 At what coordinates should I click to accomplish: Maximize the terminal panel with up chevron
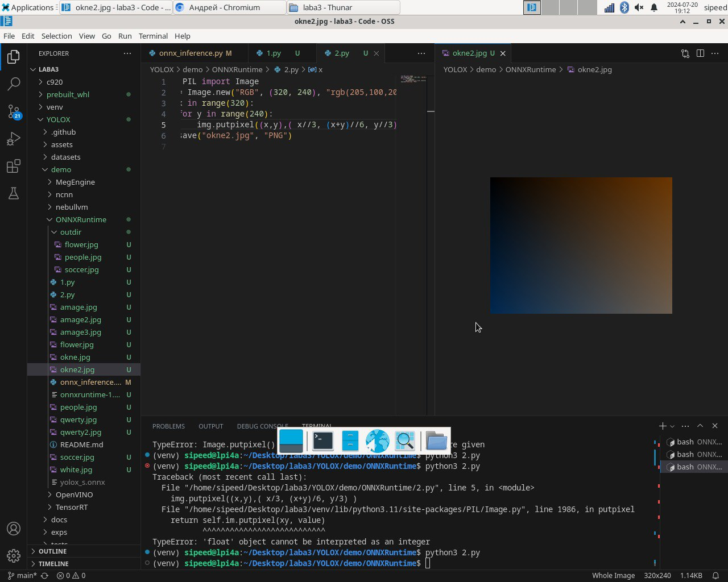(x=700, y=426)
